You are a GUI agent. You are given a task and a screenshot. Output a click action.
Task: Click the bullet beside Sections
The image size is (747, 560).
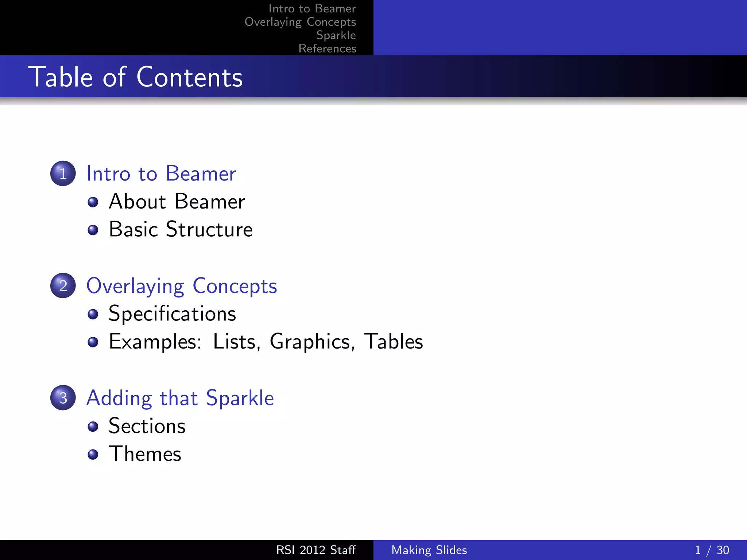(93, 426)
